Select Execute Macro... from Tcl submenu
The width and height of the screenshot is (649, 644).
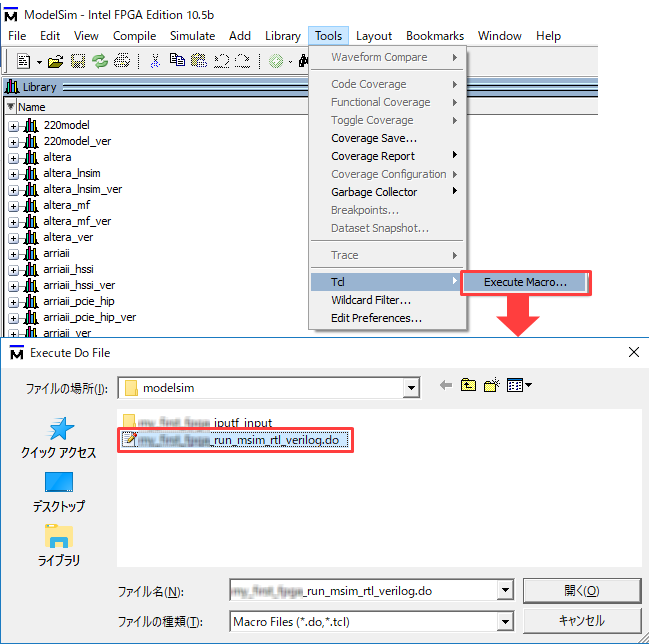pos(525,282)
